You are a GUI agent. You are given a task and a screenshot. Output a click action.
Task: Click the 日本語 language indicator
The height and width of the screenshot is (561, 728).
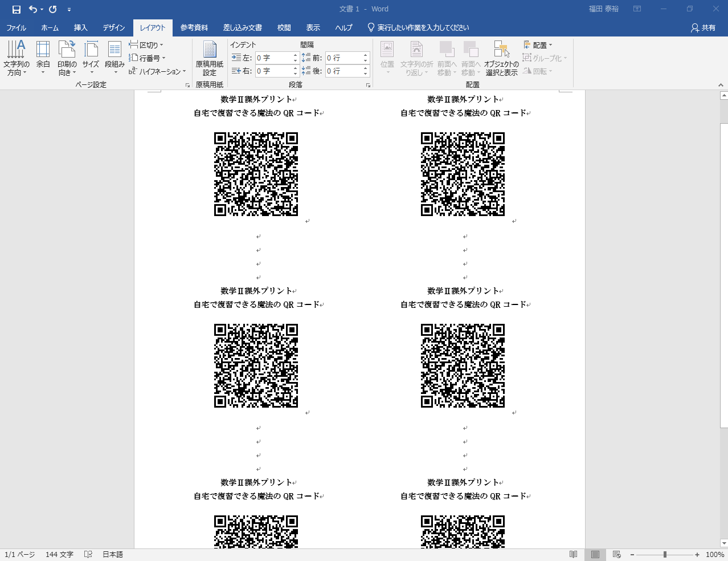click(113, 555)
